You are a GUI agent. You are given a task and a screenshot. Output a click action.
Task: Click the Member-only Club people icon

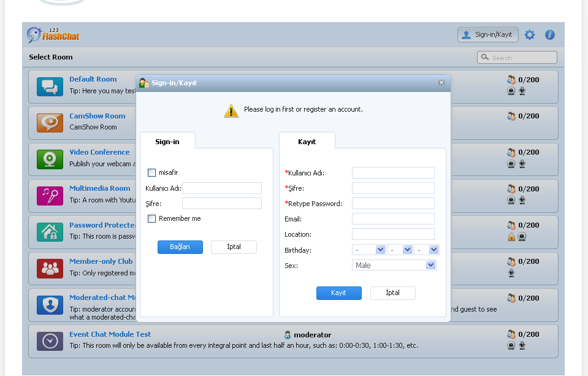pyautogui.click(x=50, y=269)
